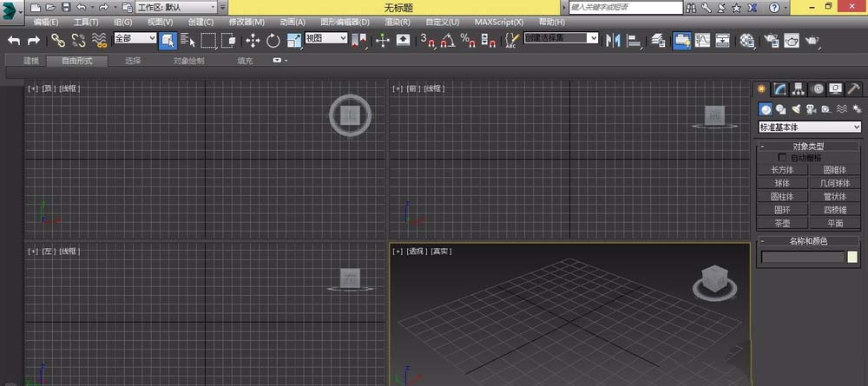The image size is (868, 386).
Task: Open the 标准基本体 geometry type dropdown
Action: point(810,127)
